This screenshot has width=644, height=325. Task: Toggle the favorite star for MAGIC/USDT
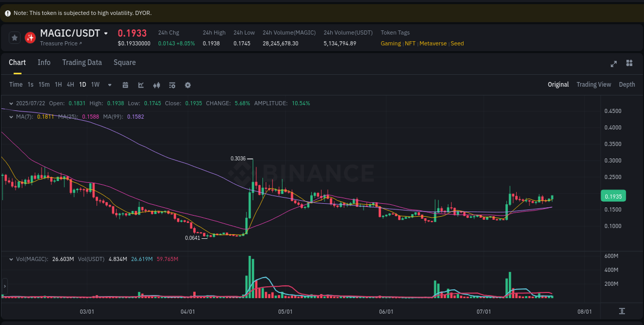click(14, 37)
